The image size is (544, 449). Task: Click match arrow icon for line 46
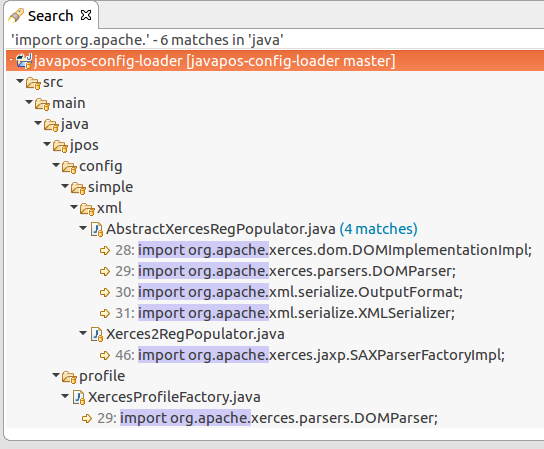pos(105,355)
